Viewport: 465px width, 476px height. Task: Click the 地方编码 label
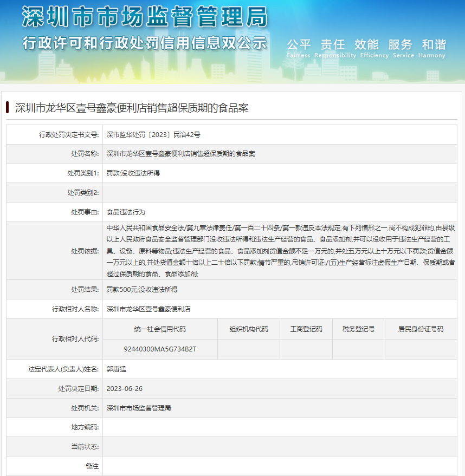pos(85,427)
